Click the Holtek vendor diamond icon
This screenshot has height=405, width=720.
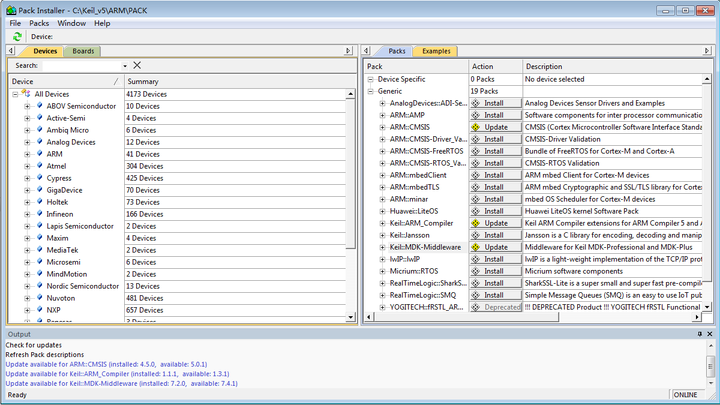(x=39, y=202)
